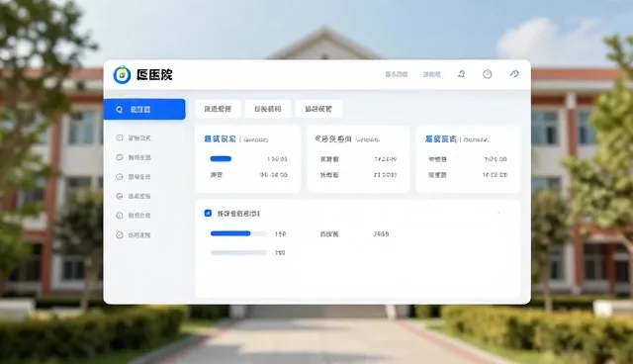
Task: Open the fifth gray sidebar item with info icon
Action: tap(134, 216)
